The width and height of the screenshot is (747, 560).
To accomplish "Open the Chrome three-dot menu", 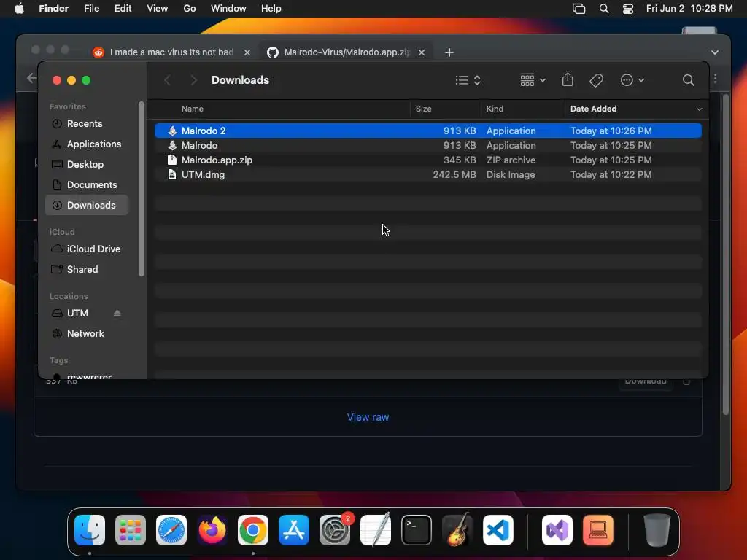I will 715,79.
